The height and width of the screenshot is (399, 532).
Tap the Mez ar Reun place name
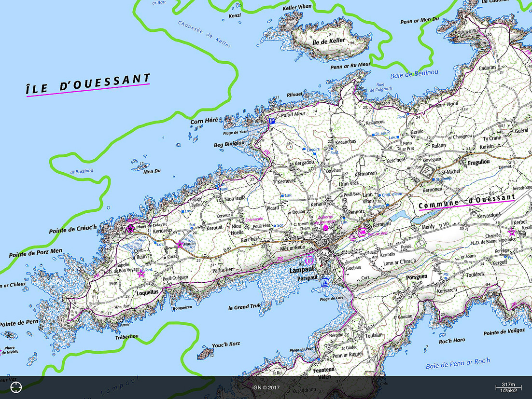tap(293, 248)
